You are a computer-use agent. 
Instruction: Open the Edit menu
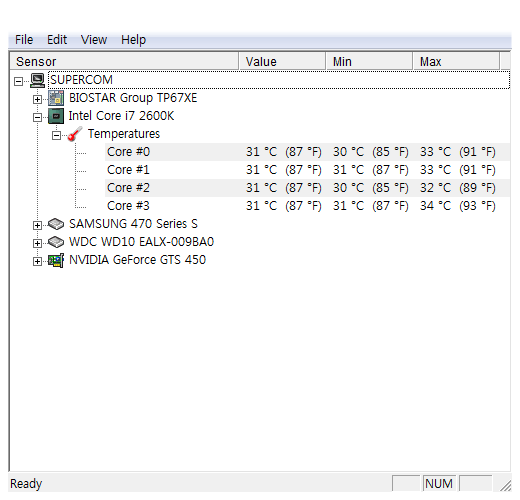(x=57, y=40)
